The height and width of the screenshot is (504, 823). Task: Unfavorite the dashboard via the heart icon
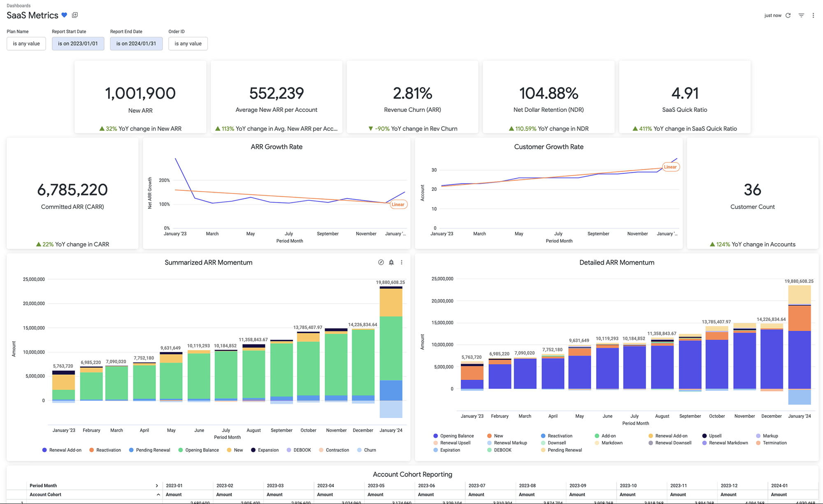click(x=64, y=15)
